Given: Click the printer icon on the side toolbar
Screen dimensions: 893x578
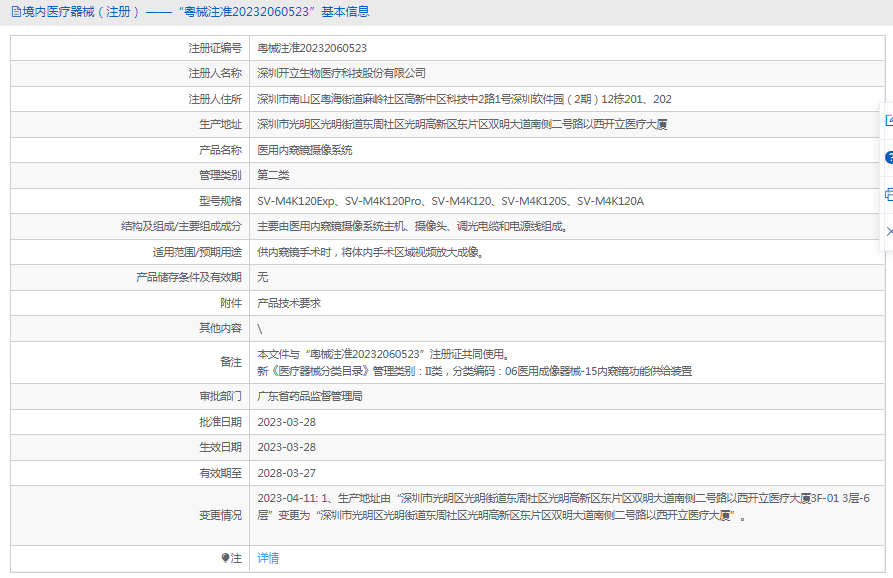Looking at the screenshot, I should (x=889, y=194).
